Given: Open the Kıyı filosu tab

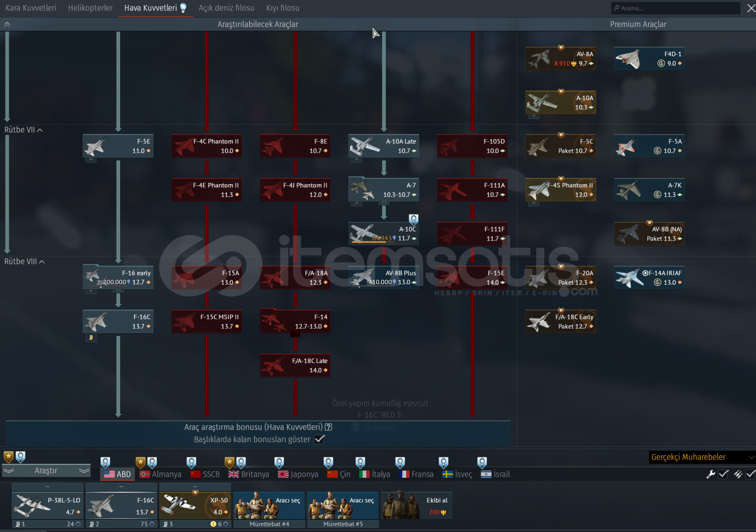Looking at the screenshot, I should 283,8.
